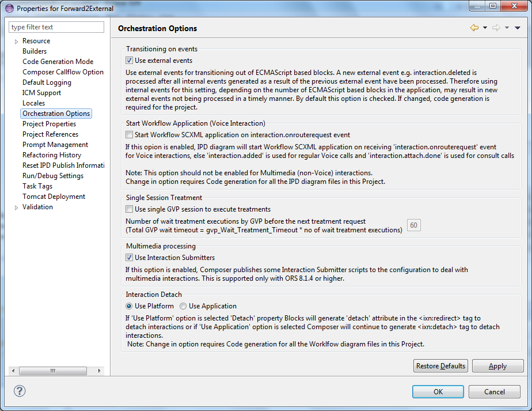Confirm with the OK button
532x411 pixels.
(438, 391)
